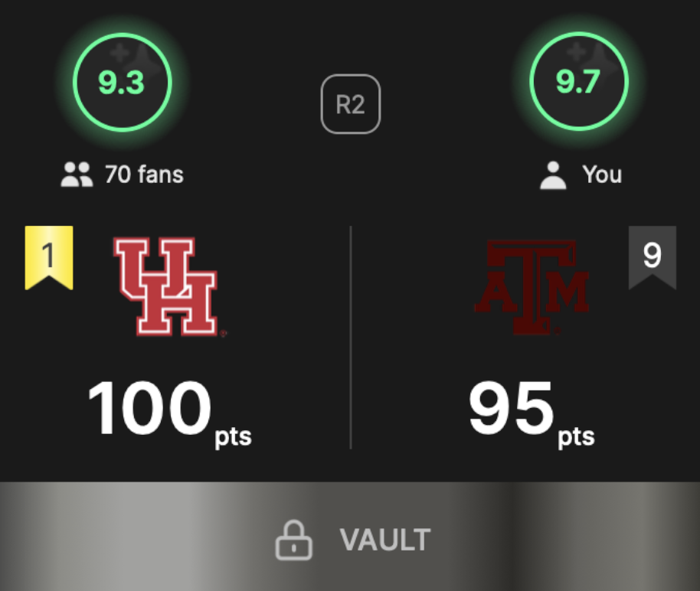
Task: Click the pts label under Houston
Action: 233,436
